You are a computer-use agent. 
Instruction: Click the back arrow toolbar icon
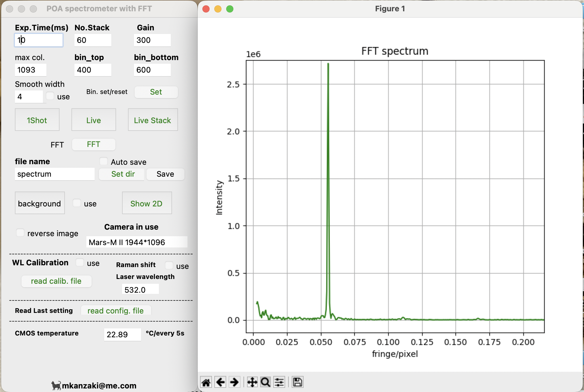point(221,382)
